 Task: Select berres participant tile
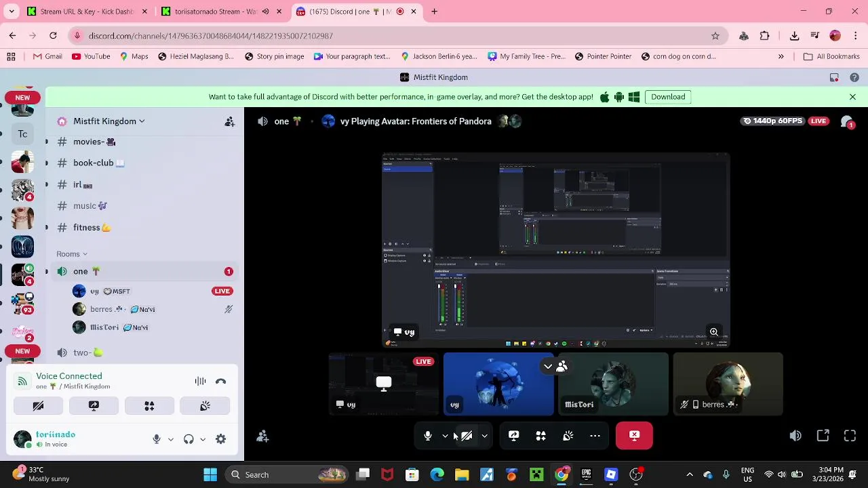[728, 384]
